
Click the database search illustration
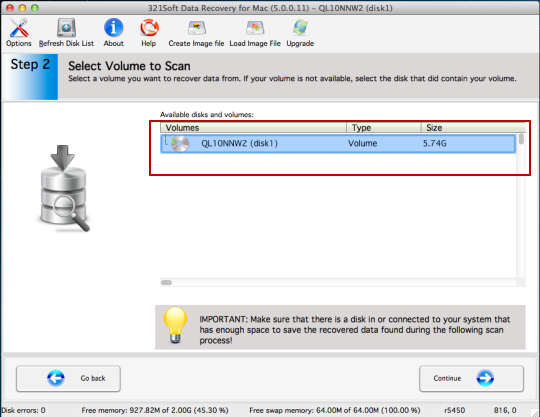click(64, 189)
